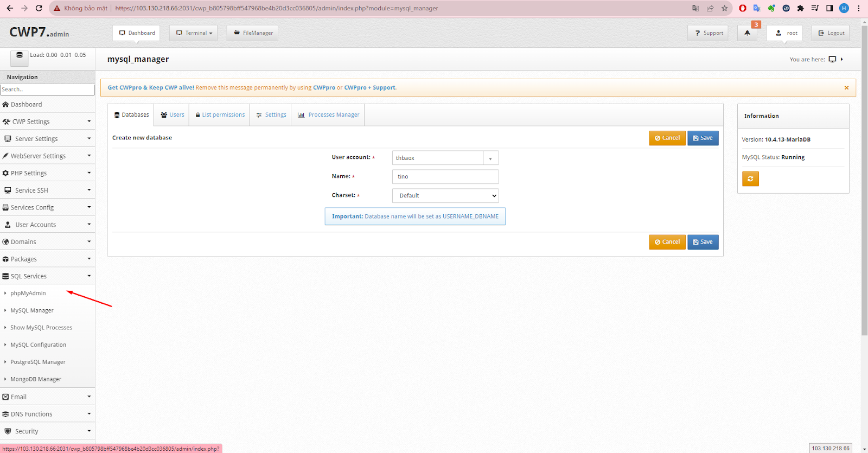Open the side panel browser icon
This screenshot has height=453, width=868.
[829, 8]
